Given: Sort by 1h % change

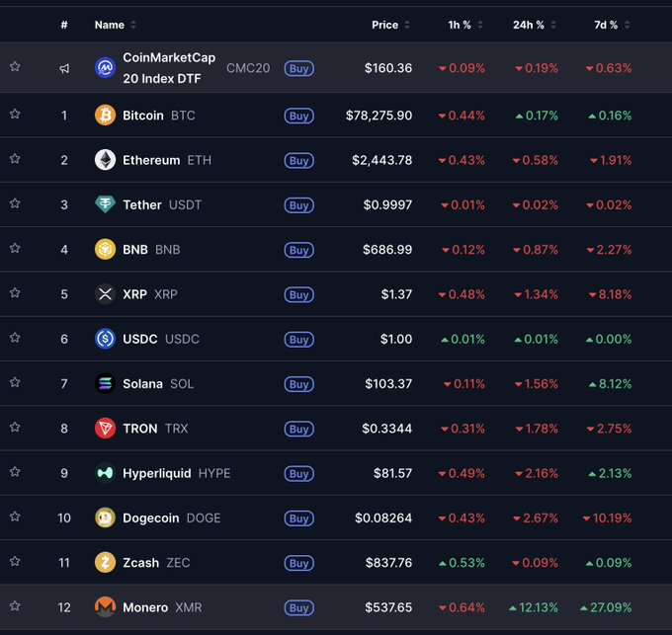Looking at the screenshot, I should pyautogui.click(x=465, y=25).
